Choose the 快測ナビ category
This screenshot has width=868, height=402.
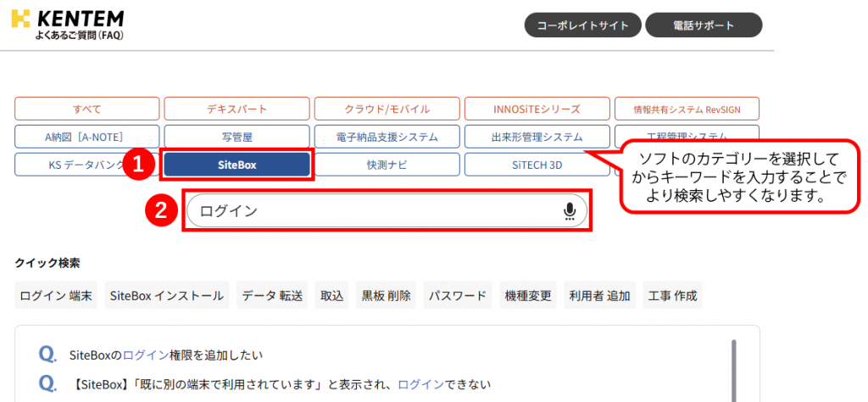(387, 165)
